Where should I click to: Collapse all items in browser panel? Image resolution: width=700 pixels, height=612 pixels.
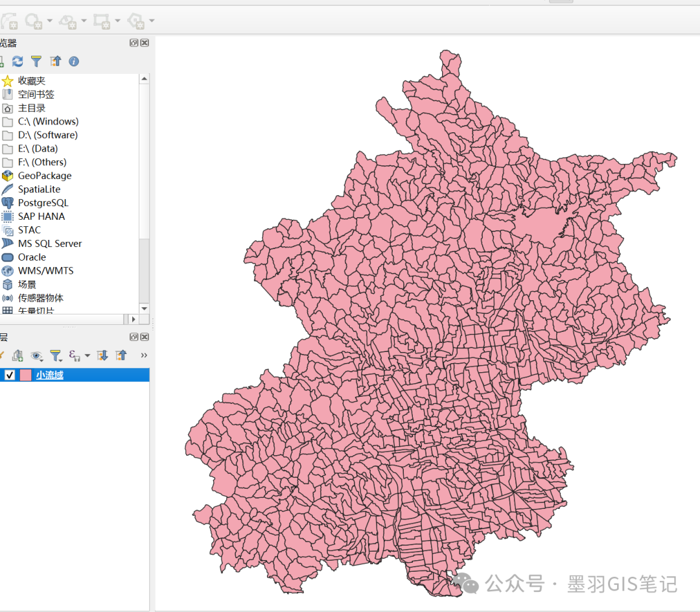[56, 61]
